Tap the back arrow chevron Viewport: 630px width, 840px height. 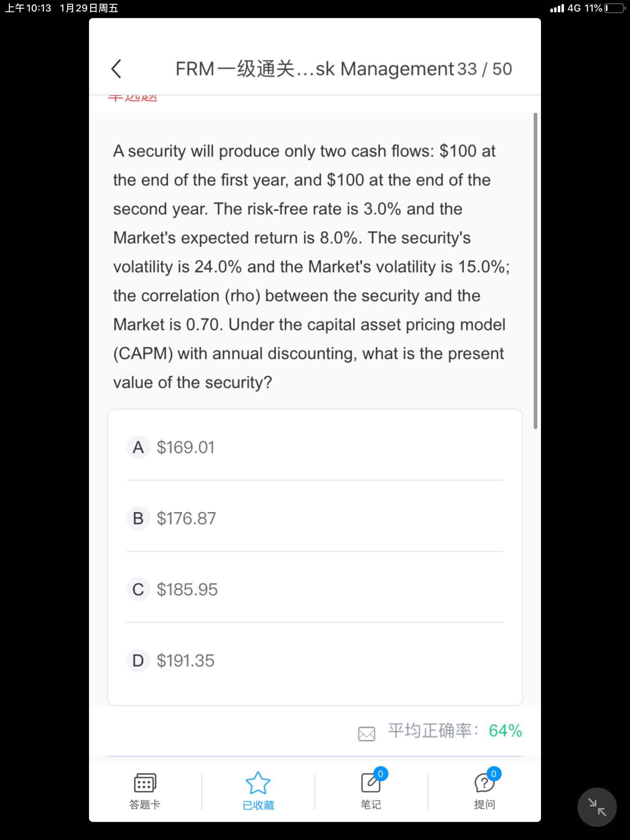(116, 69)
